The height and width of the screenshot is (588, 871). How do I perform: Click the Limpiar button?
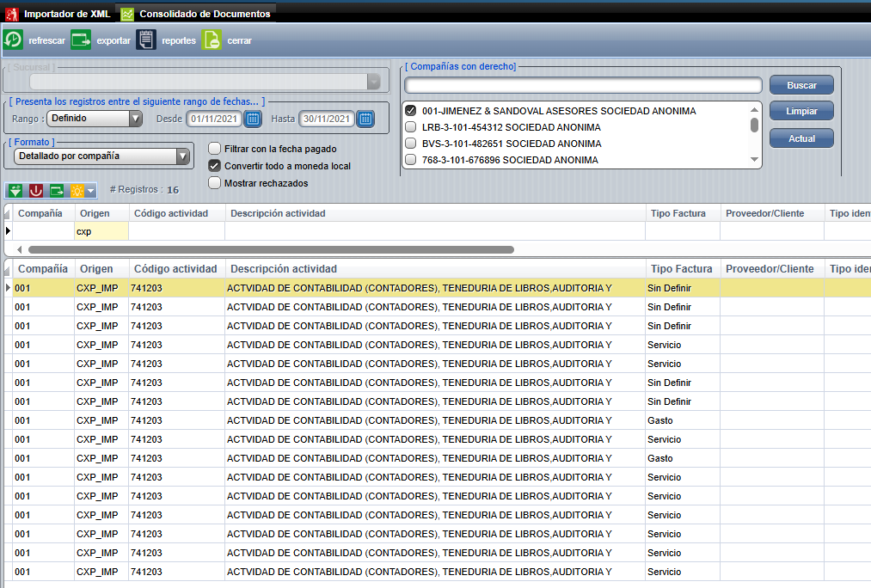(x=801, y=112)
